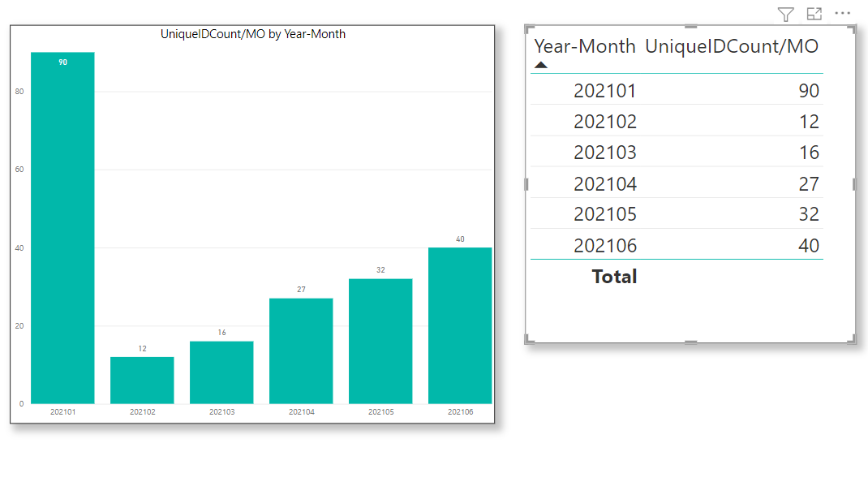Click x-axis label 202103 in chart
The height and width of the screenshot is (486, 868).
(x=221, y=412)
